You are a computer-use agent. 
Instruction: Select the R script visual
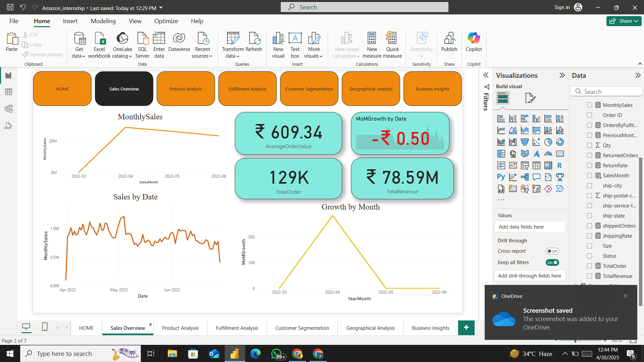(560, 165)
